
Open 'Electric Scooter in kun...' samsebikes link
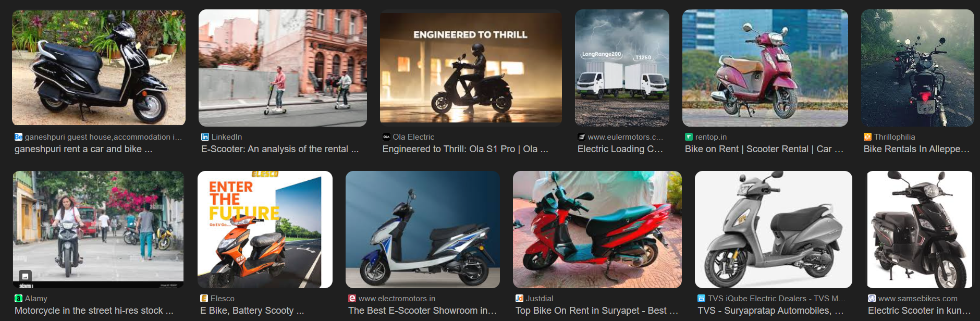(x=920, y=311)
